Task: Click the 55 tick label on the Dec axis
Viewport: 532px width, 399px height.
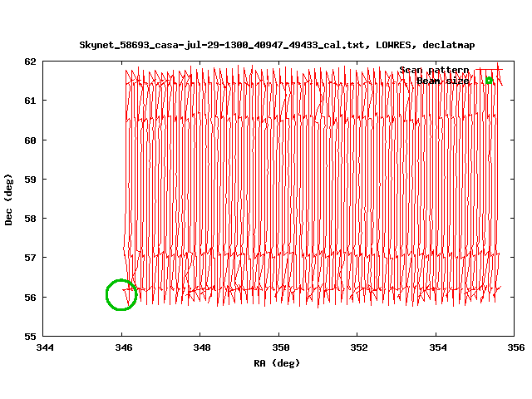Action: pos(30,337)
